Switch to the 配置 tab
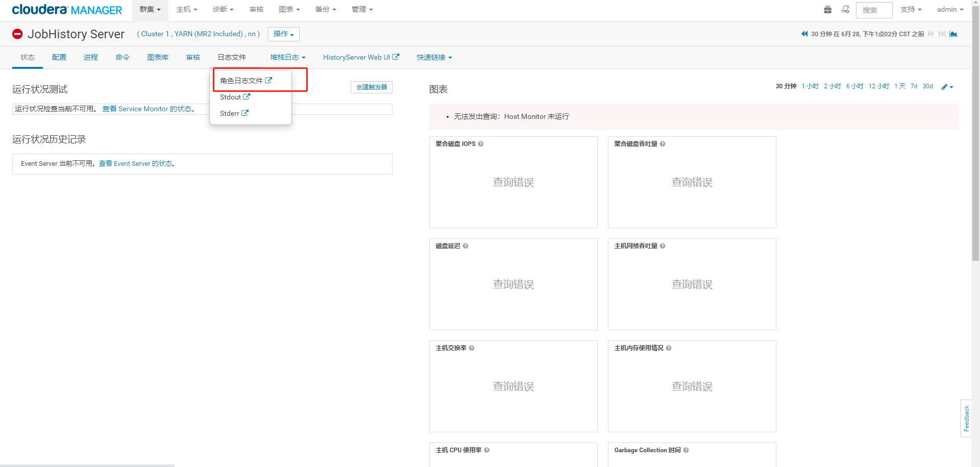Image resolution: width=980 pixels, height=467 pixels. pos(59,57)
